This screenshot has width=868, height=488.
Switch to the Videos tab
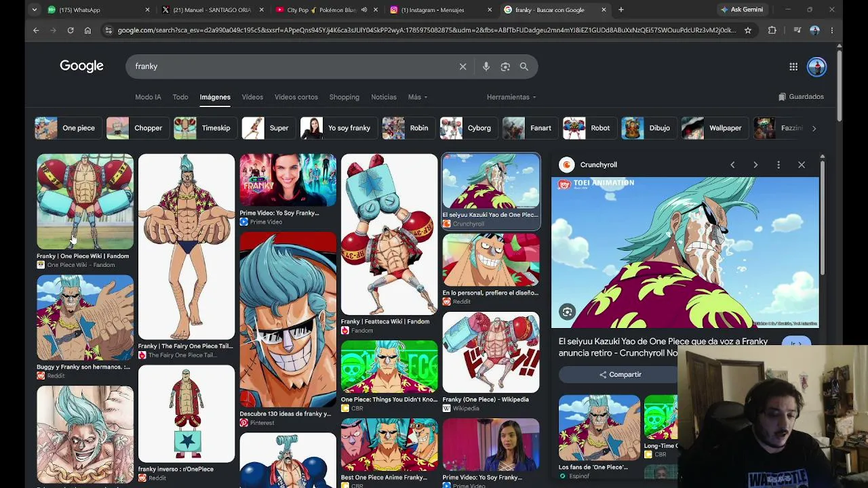point(252,97)
